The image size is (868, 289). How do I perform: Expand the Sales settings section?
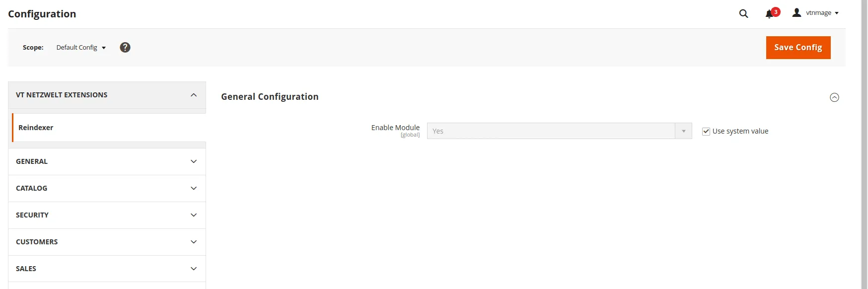click(107, 269)
